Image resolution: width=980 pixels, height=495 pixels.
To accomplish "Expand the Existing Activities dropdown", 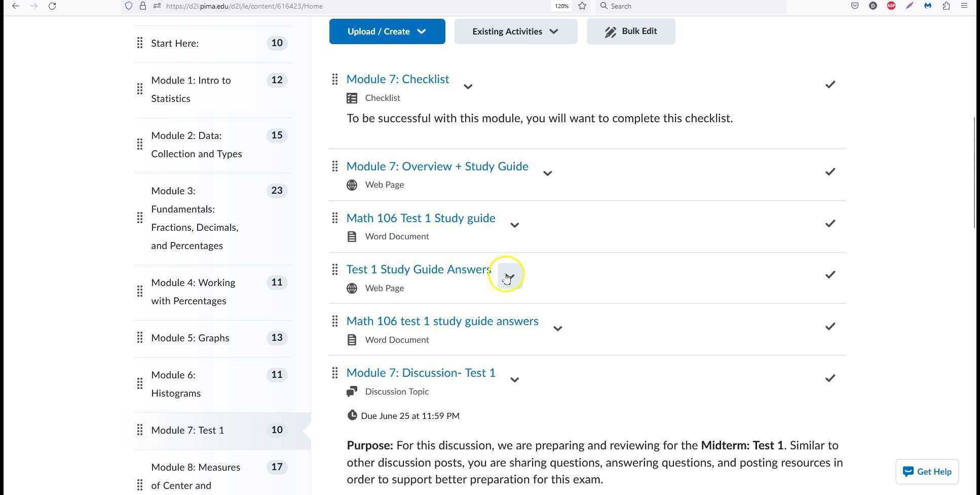I will (x=515, y=31).
